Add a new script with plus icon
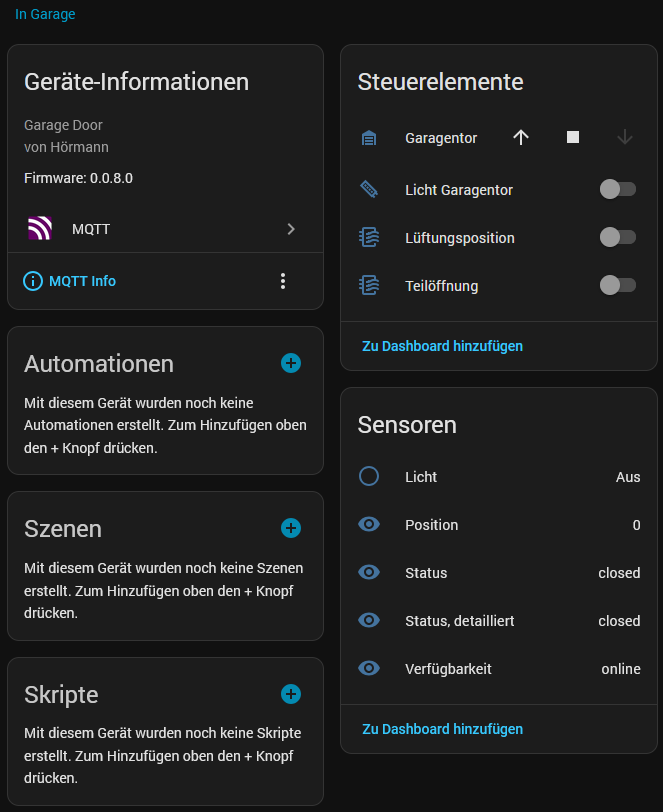Viewport: 663px width, 812px height. point(291,693)
